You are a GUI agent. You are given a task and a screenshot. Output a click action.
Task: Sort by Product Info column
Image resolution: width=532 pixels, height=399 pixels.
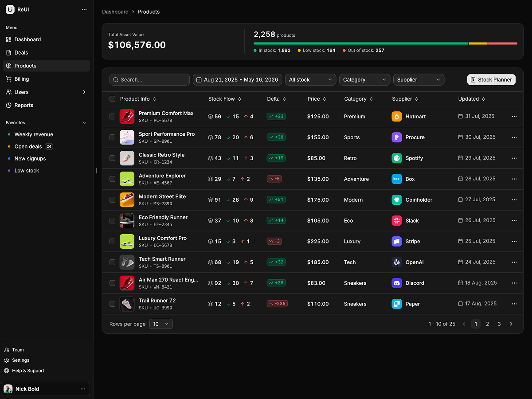coord(138,99)
